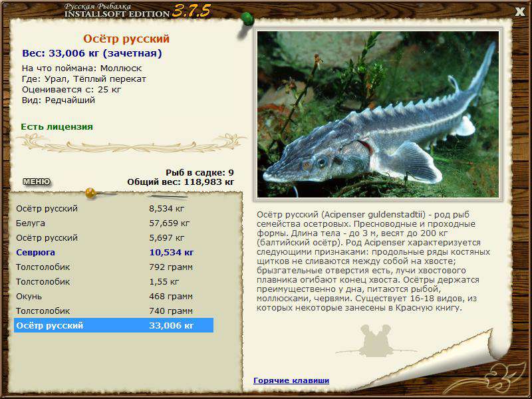Click Оценивается с: 25 кг line
The width and height of the screenshot is (532, 399).
click(72, 90)
